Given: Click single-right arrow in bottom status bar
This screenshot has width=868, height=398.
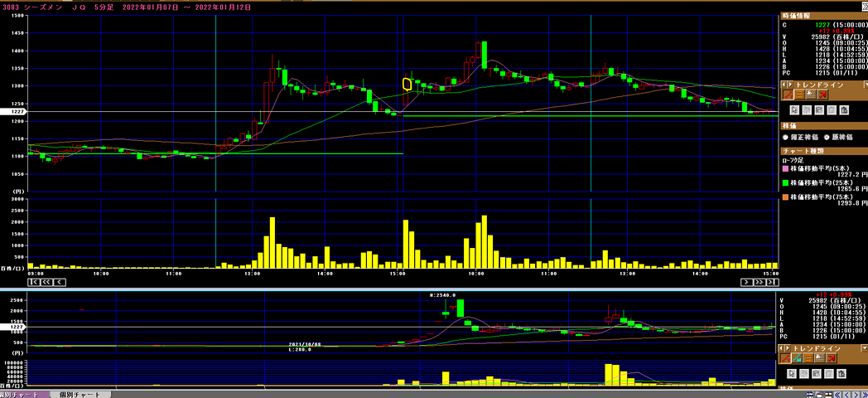Looking at the screenshot, I should [x=856, y=395].
